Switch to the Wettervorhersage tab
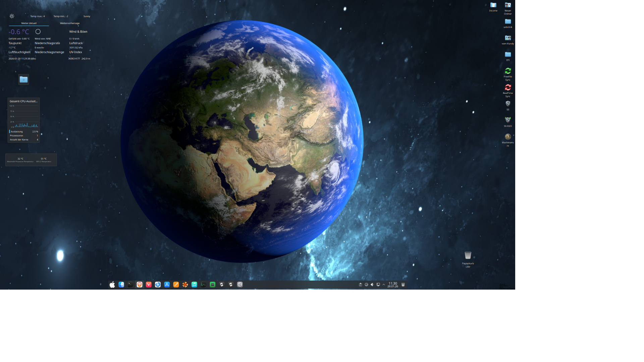The image size is (644, 362). (x=70, y=23)
